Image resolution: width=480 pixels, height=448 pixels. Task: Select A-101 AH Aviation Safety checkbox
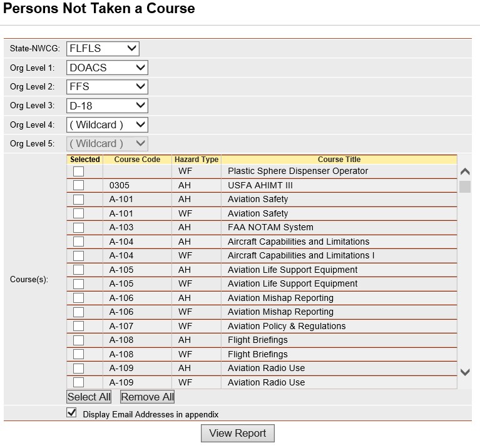[78, 200]
